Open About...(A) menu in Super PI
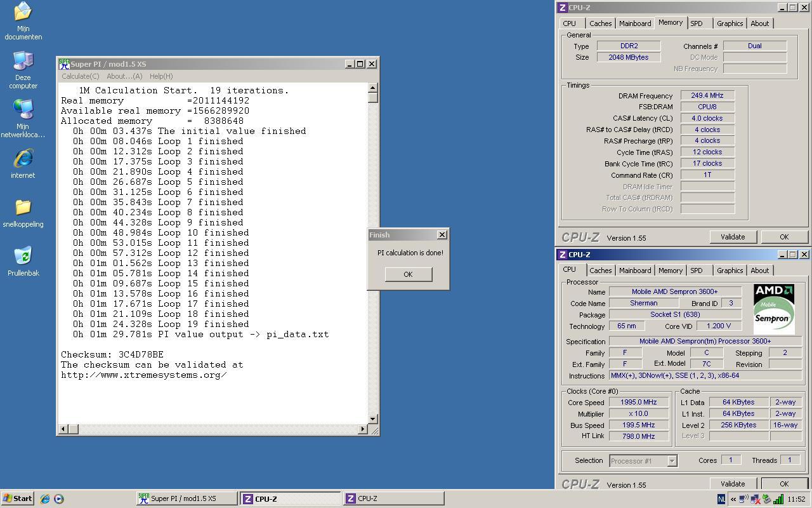 124,76
